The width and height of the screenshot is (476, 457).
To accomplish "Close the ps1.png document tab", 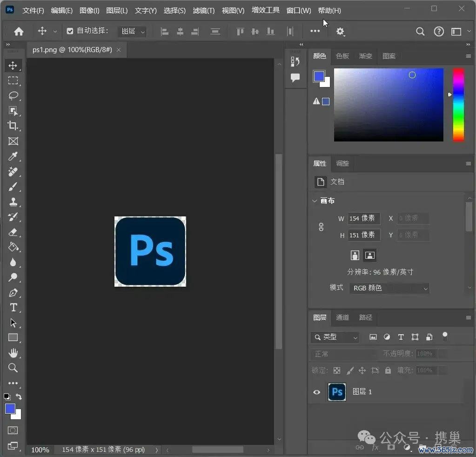I will click(119, 50).
